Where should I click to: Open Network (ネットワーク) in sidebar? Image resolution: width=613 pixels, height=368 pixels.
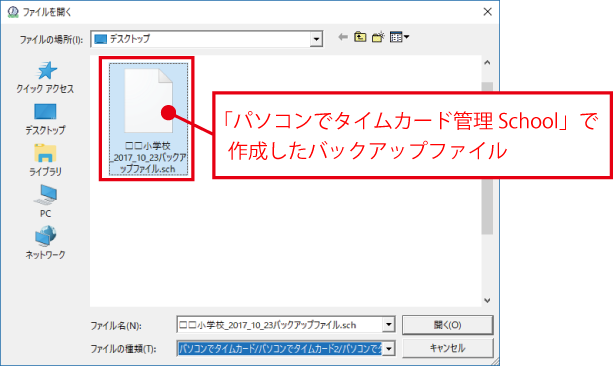(45, 242)
